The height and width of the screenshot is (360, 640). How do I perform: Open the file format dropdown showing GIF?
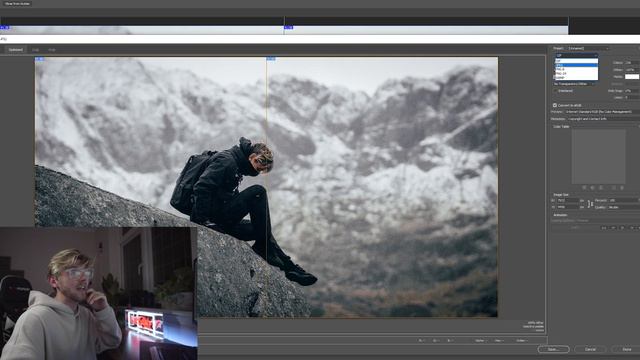click(576, 56)
